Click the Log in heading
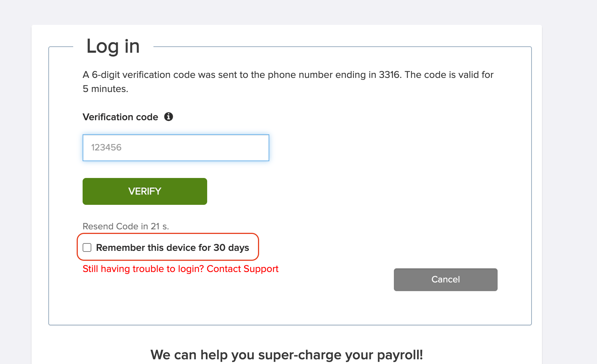 coord(112,46)
